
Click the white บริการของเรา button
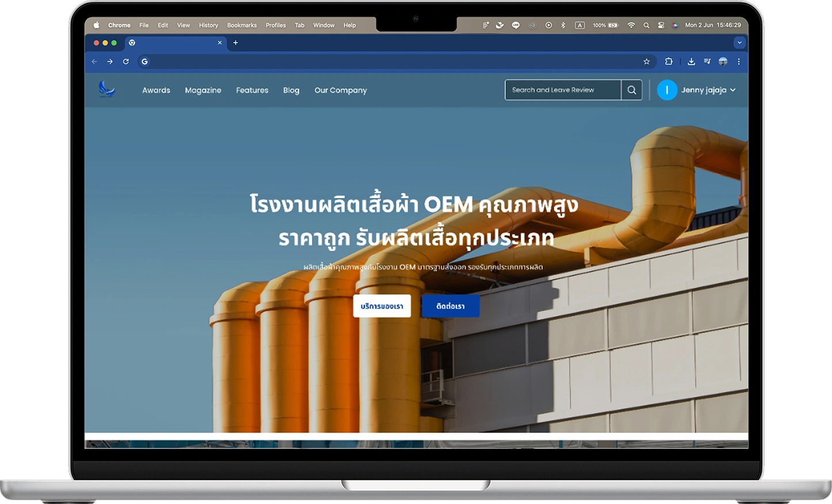click(382, 307)
